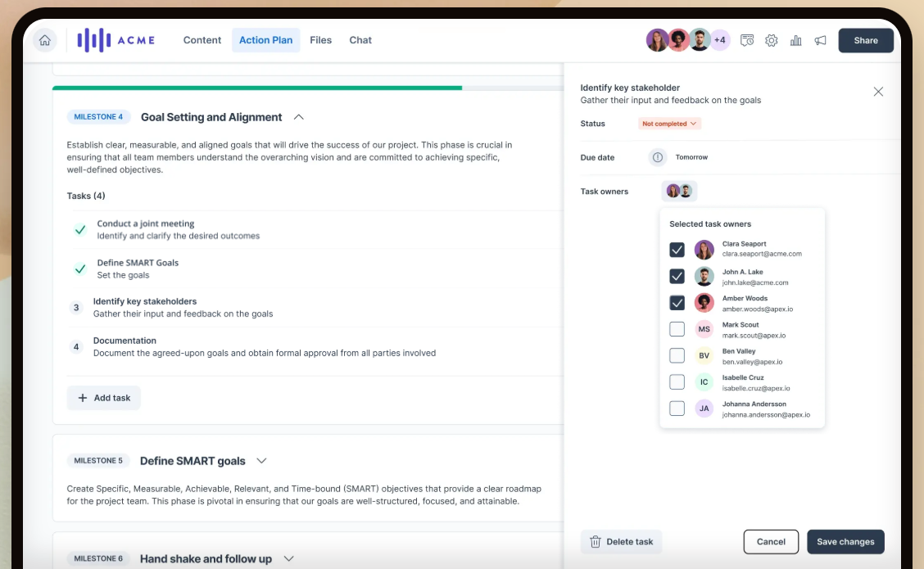This screenshot has height=569, width=924.
Task: Go to the home icon
Action: [45, 40]
